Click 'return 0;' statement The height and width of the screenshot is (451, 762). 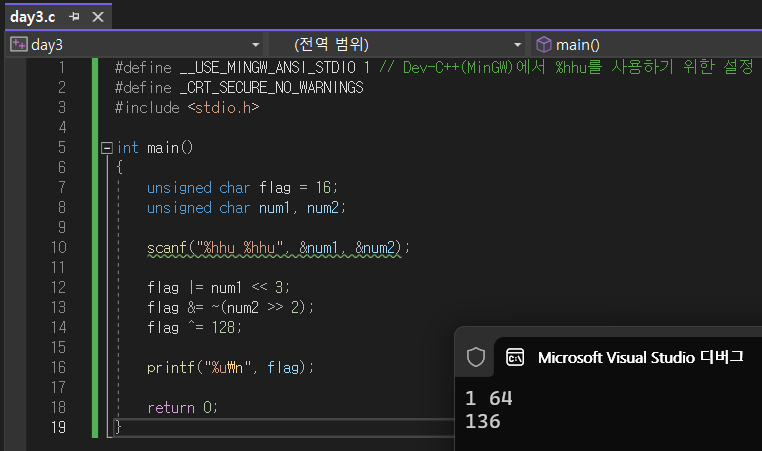[182, 407]
